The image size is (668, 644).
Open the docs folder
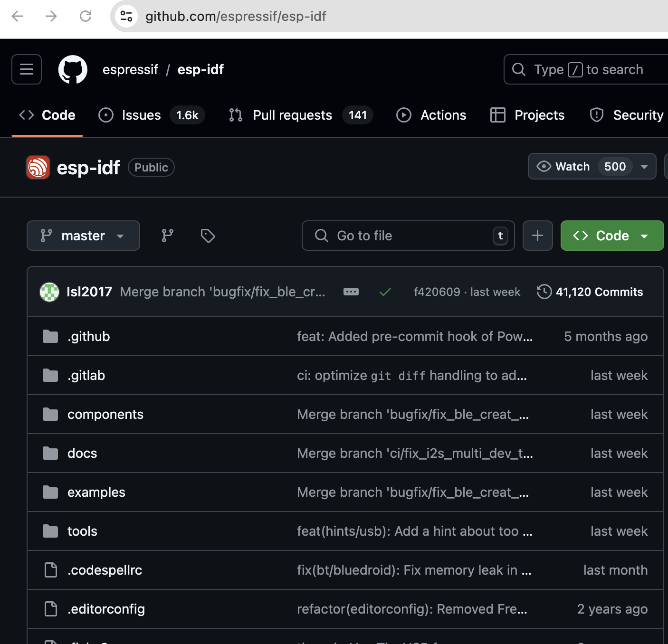click(x=82, y=453)
